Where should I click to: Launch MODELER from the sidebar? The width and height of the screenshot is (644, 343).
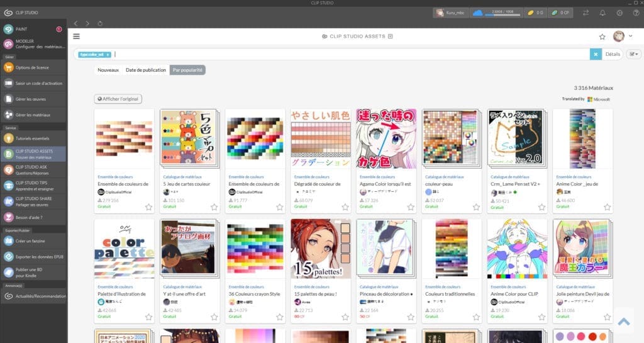click(x=33, y=43)
